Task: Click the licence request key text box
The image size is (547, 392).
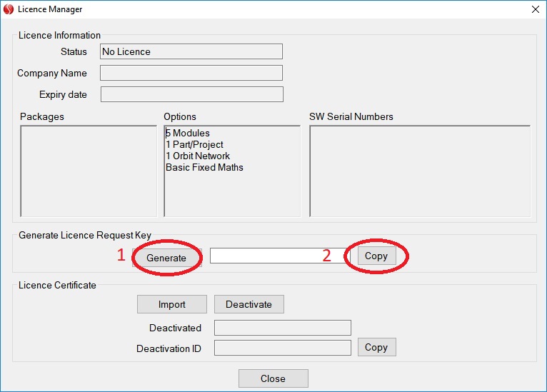Action: [268, 256]
